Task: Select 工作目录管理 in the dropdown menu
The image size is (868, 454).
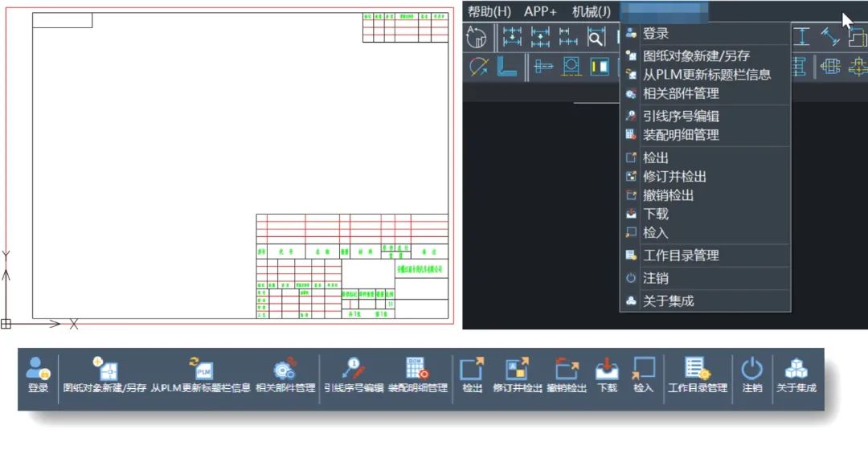Action: [x=680, y=256]
